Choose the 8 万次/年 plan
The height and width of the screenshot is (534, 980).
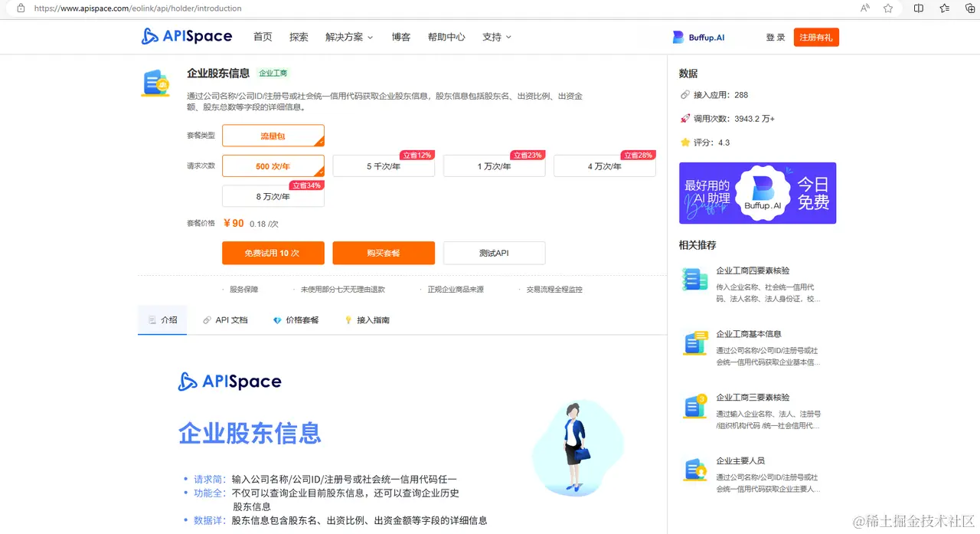point(273,196)
